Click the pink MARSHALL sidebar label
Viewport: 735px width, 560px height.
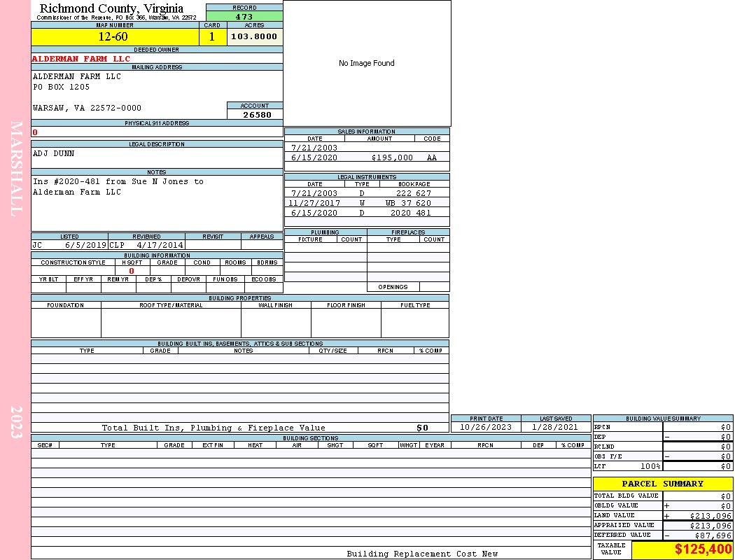pyautogui.click(x=16, y=168)
